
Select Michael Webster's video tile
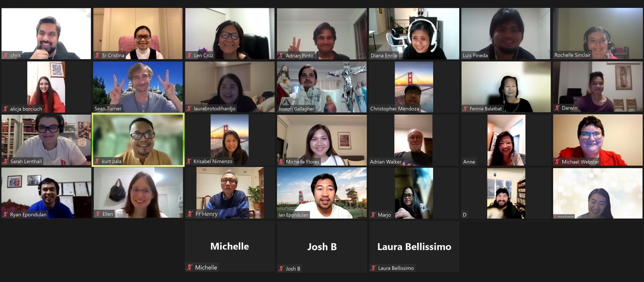pos(598,140)
